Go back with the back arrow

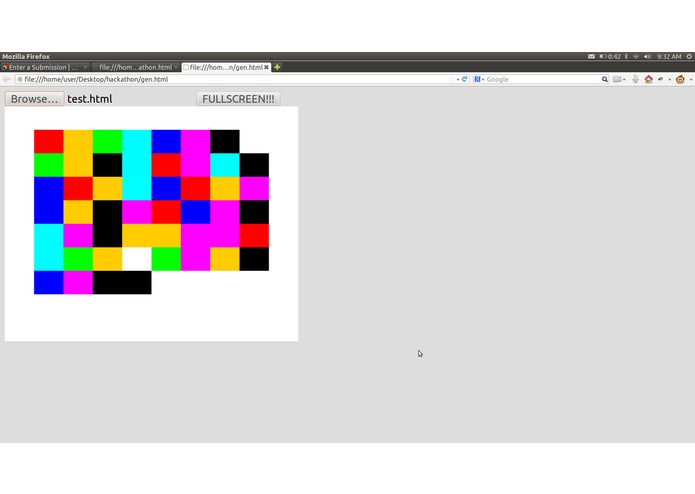click(x=6, y=79)
